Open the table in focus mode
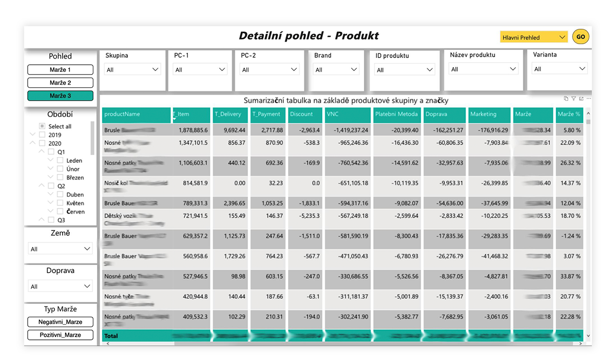Image resolution: width=616 pixels, height=364 pixels. 581,99
